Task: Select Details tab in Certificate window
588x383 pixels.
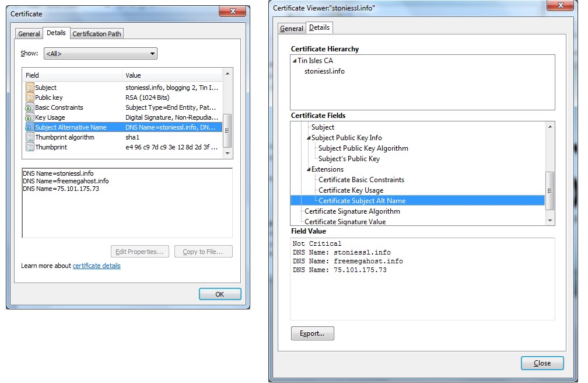Action: pos(56,33)
